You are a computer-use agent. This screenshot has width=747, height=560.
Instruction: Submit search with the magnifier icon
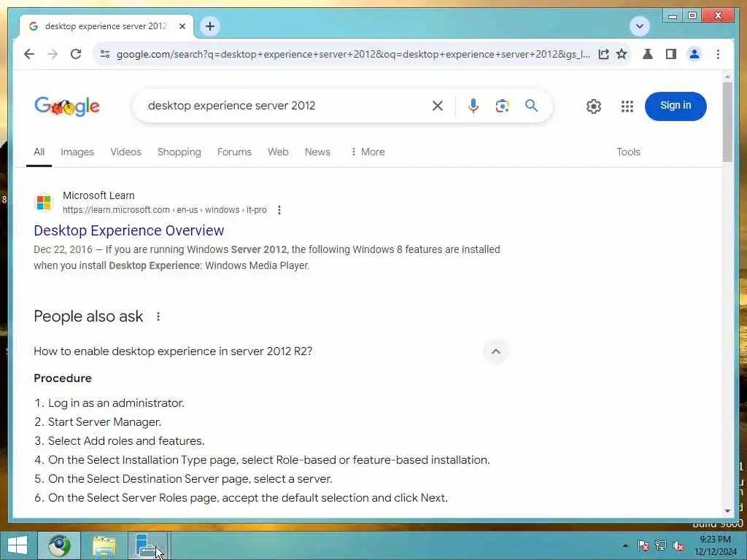click(531, 106)
